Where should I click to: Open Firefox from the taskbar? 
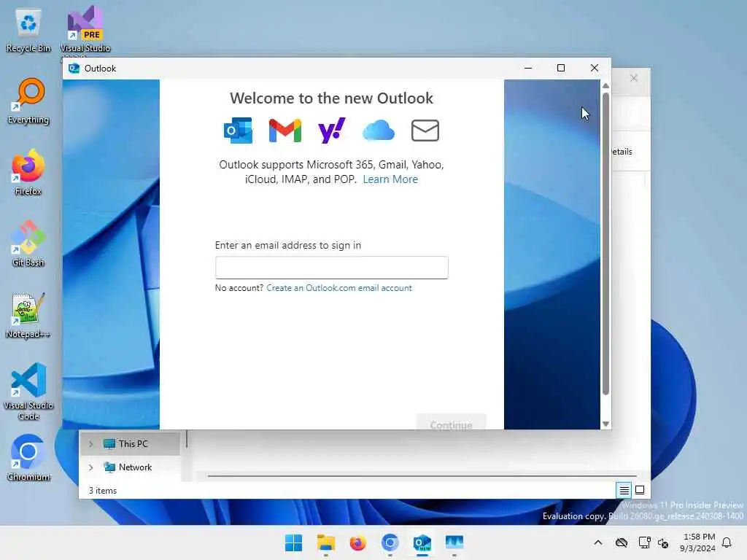[x=357, y=542]
